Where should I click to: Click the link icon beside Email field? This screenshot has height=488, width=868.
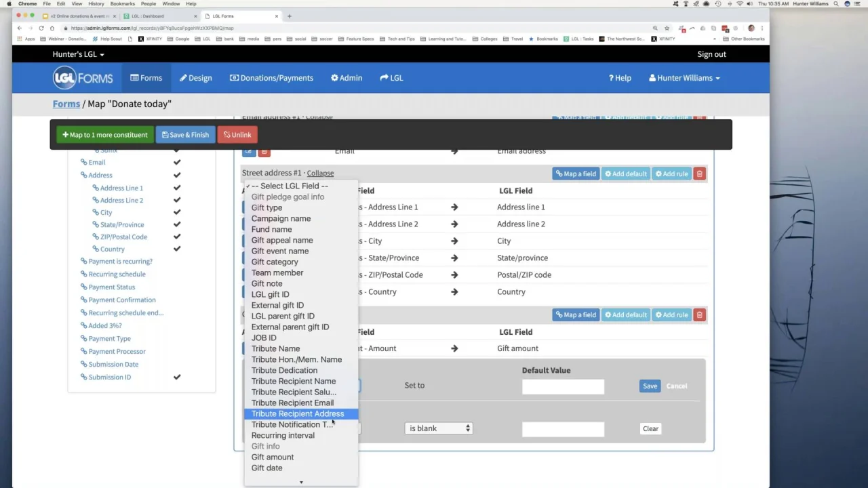(x=83, y=162)
